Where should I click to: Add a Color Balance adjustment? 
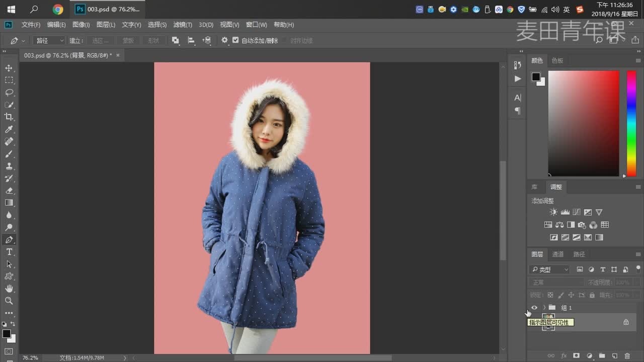[x=559, y=225]
